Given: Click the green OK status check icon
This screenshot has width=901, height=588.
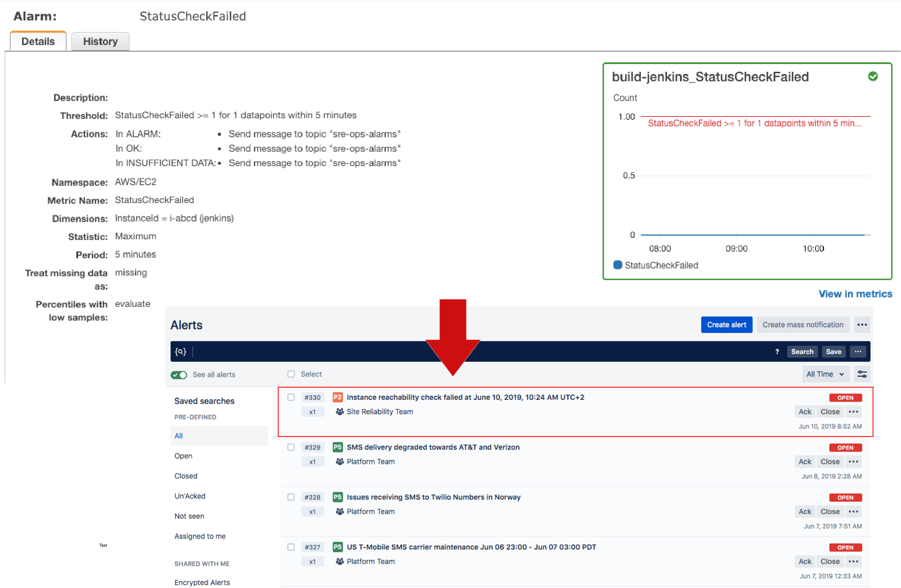Looking at the screenshot, I should [872, 76].
